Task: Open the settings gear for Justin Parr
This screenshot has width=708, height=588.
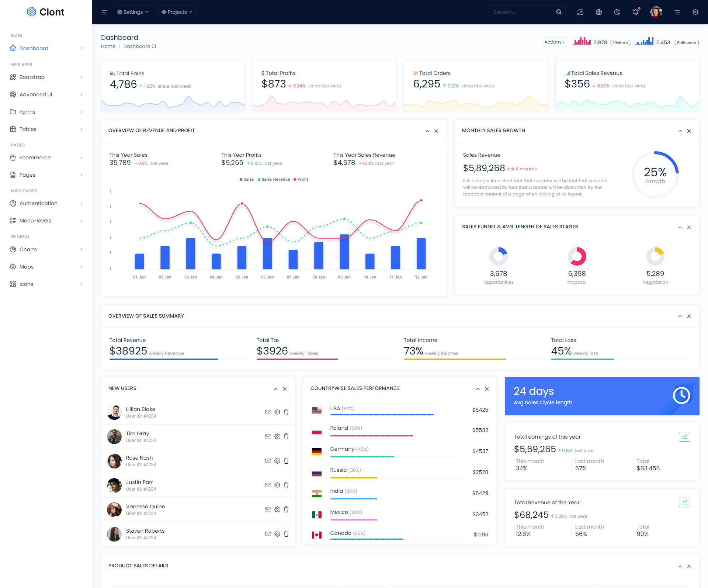Action: pos(277,485)
